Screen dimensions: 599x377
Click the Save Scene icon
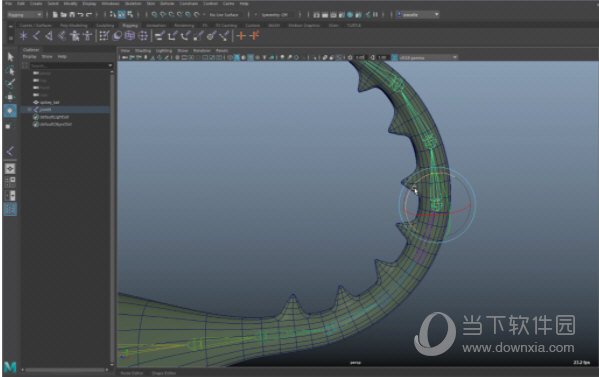(x=72, y=15)
